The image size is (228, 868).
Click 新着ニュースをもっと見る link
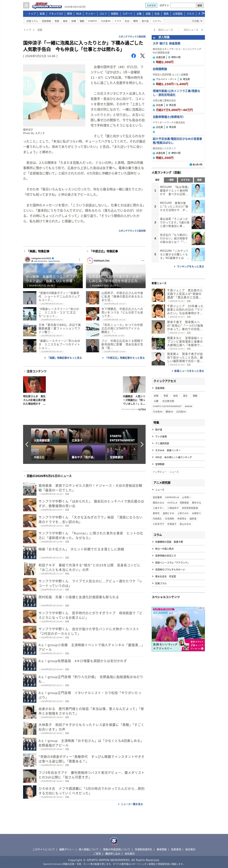pos(188,371)
